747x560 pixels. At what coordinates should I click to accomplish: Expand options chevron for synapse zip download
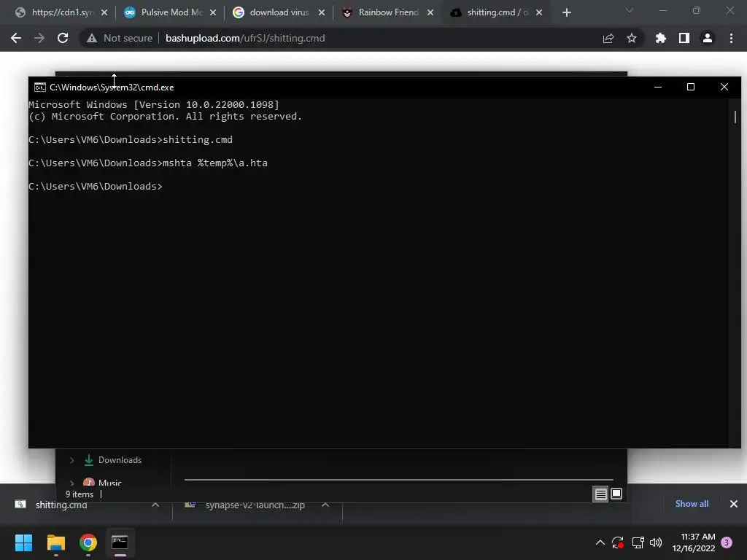point(325,505)
